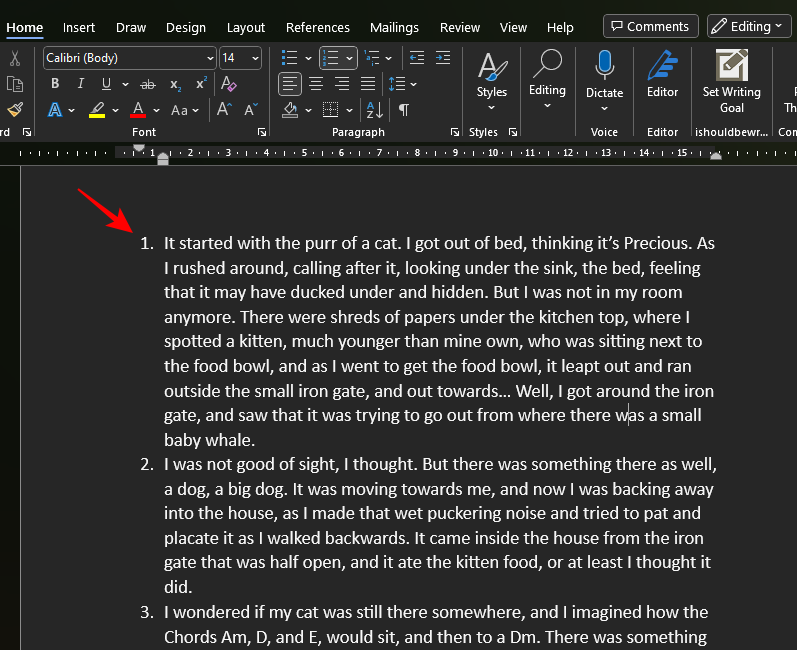Toggle Show/Hide paragraph marks
797x650 pixels.
click(404, 110)
